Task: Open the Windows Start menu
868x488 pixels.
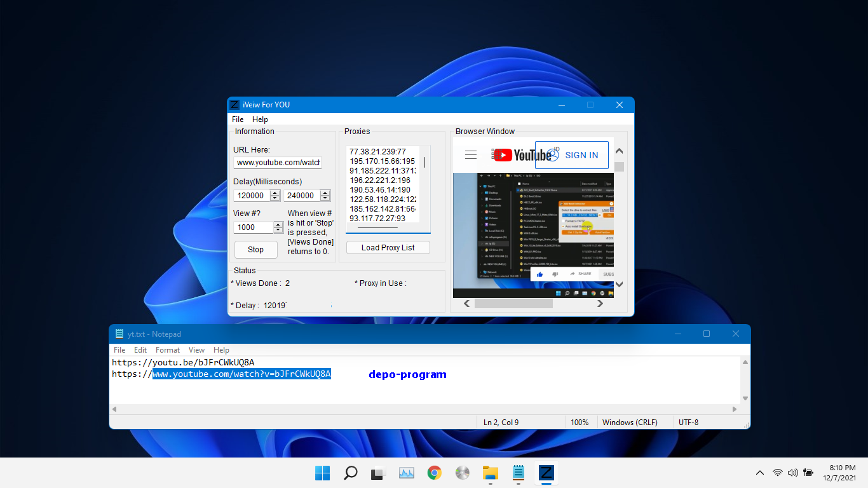Action: click(323, 473)
